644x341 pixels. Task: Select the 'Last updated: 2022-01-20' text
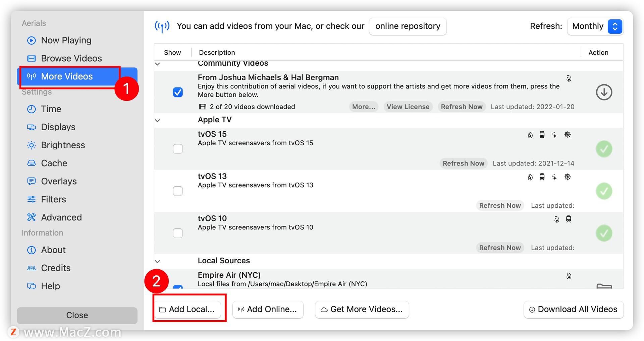point(533,107)
